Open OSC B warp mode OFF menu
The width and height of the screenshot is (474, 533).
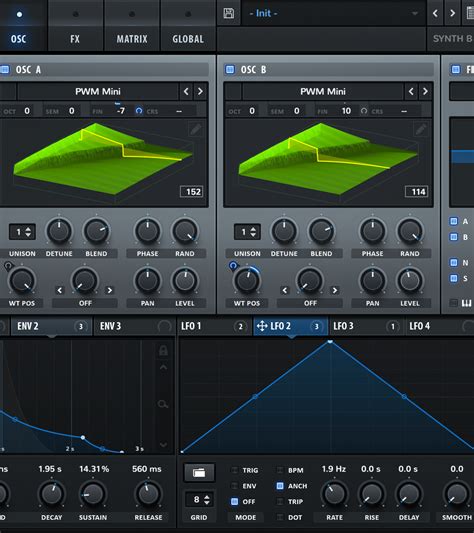[310, 303]
